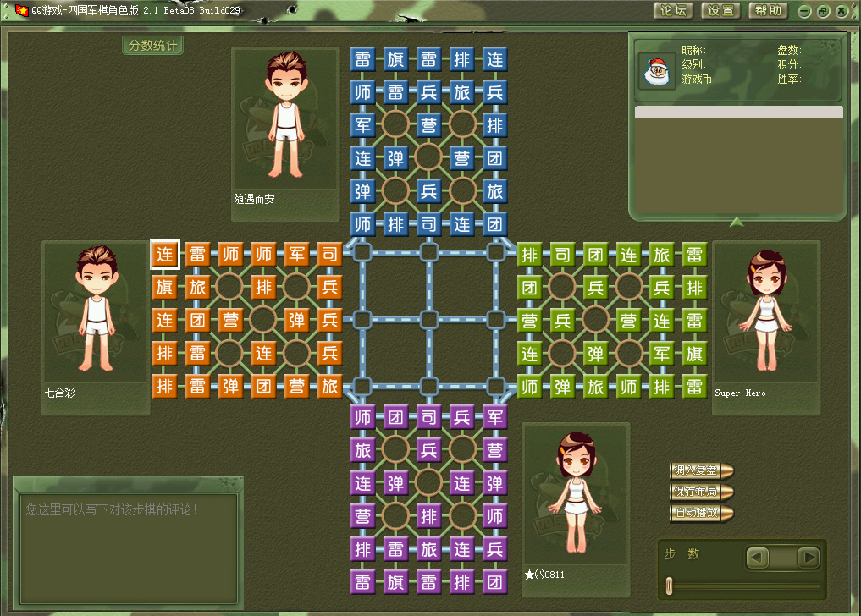Select the blue 旗 flag piece
This screenshot has width=861, height=616.
pos(395,59)
